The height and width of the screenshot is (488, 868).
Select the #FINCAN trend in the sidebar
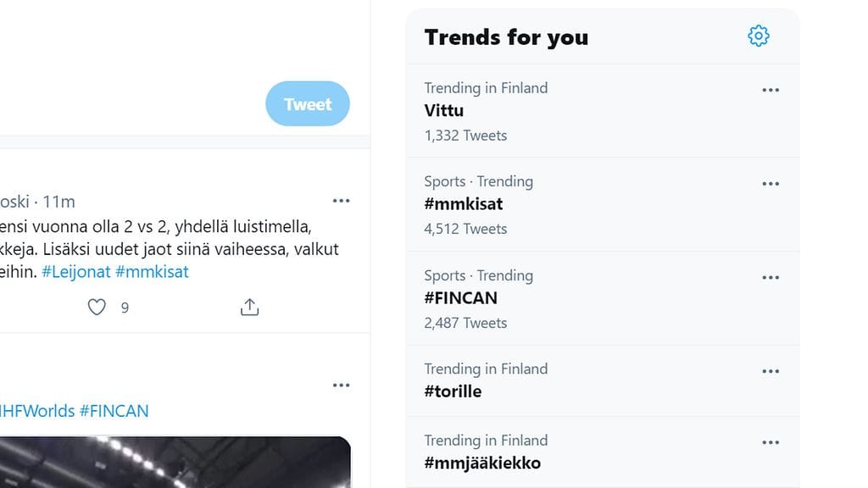(461, 298)
